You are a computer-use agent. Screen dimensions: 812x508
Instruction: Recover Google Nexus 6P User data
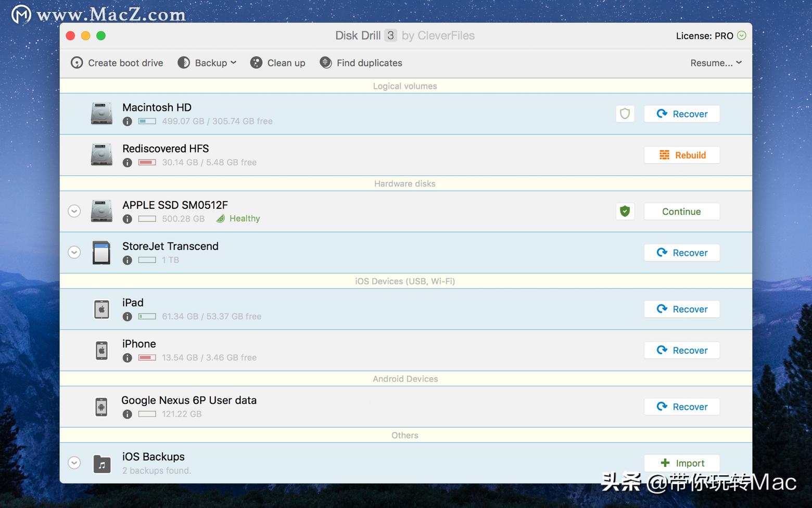(x=682, y=406)
